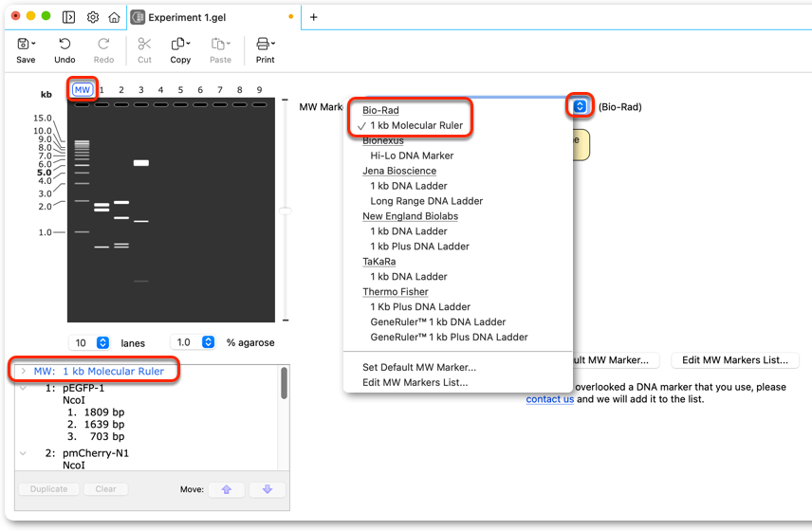
Task: Move lane up with arrow button
Action: [227, 489]
